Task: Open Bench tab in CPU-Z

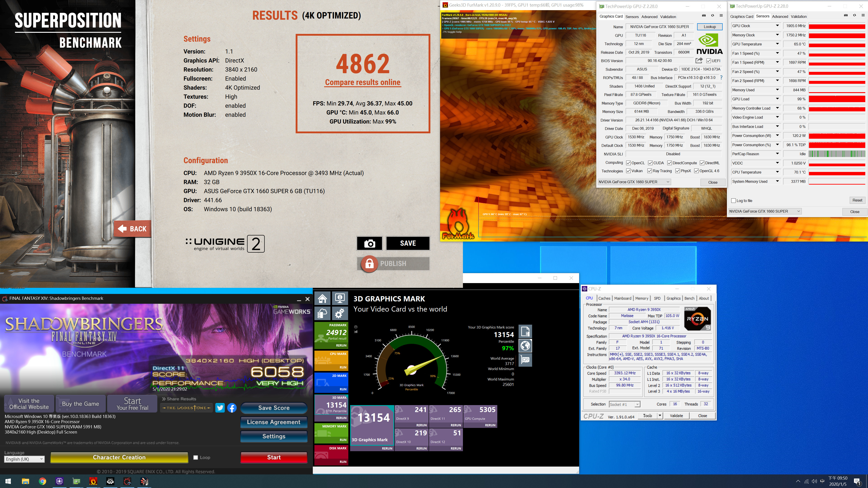Action: pos(689,298)
